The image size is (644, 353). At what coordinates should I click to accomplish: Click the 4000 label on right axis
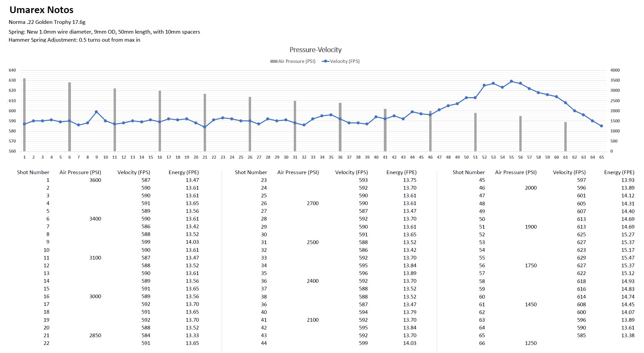[615, 70]
